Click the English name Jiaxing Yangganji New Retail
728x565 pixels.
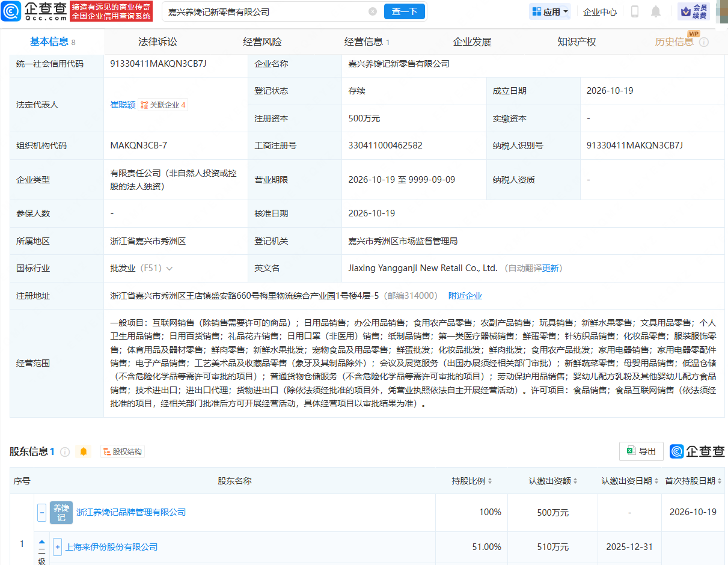[423, 268]
